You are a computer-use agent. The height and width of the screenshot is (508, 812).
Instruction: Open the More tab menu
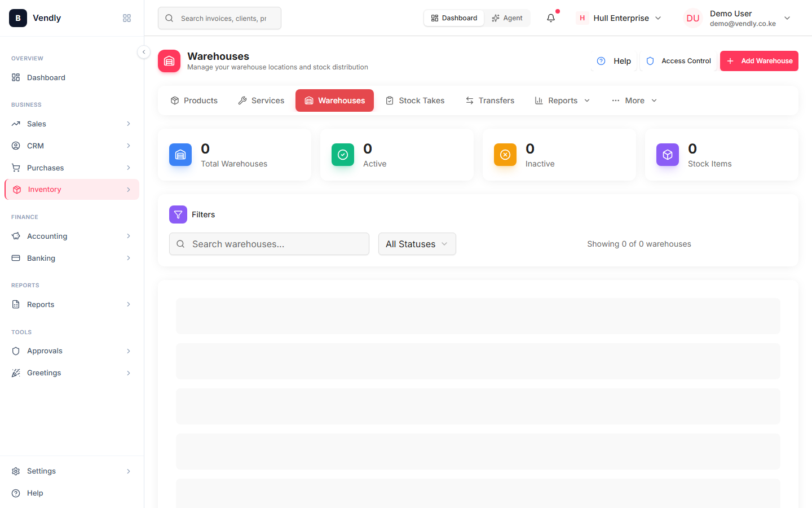tap(634, 100)
